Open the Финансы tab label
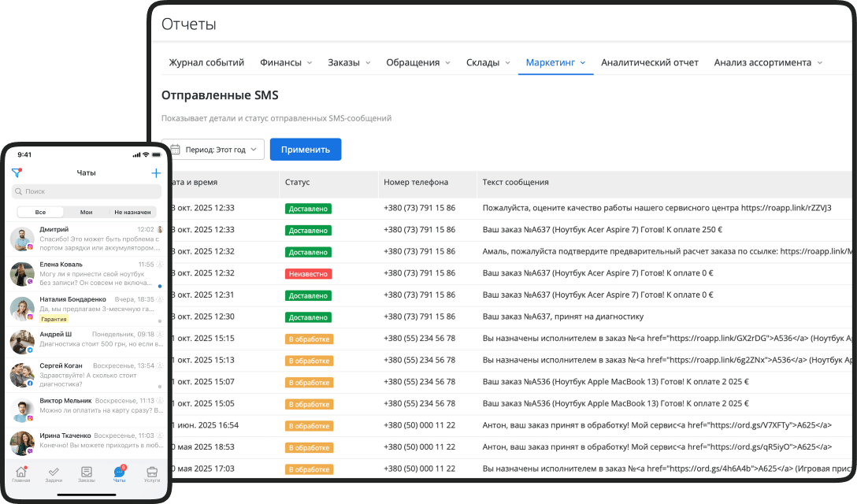857x504 pixels. (x=281, y=62)
